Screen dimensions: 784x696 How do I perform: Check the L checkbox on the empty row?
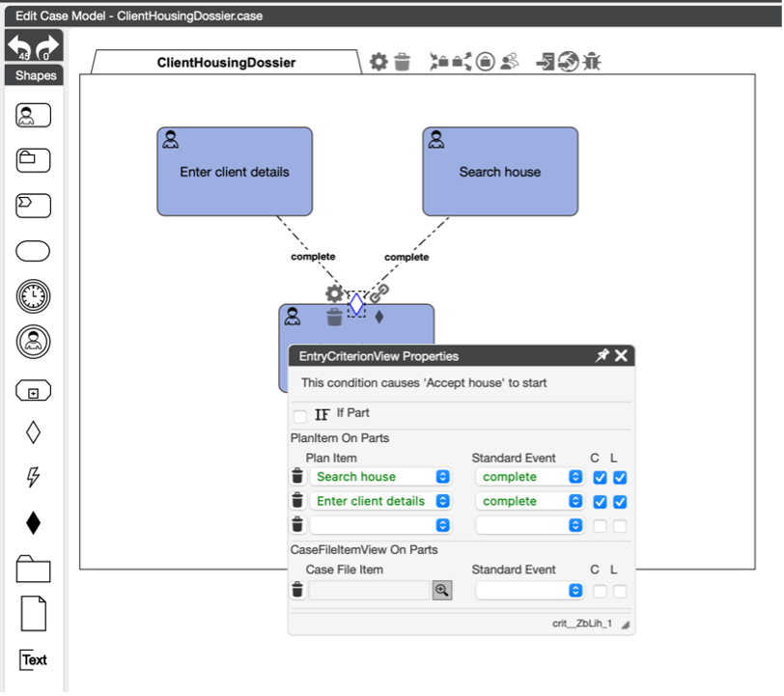point(618,525)
